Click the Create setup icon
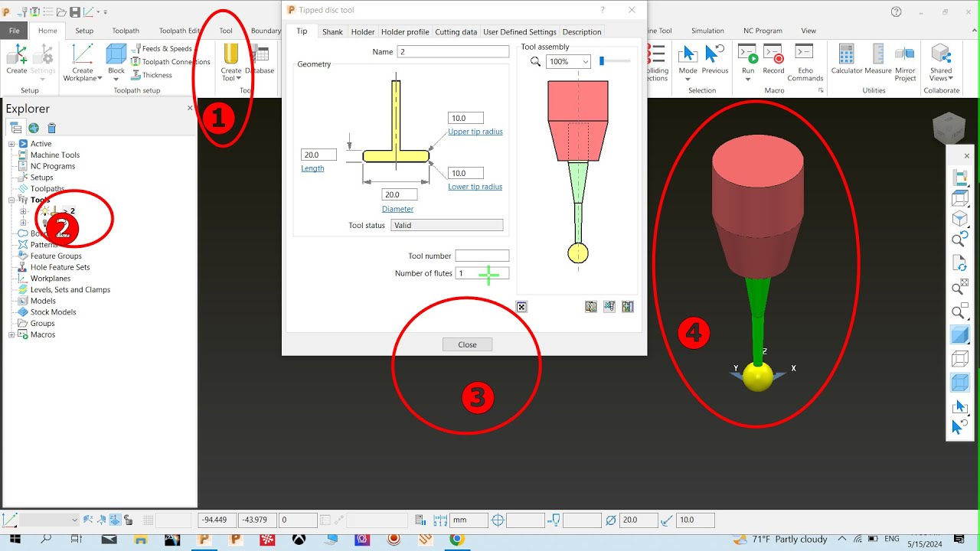This screenshot has height=551, width=980. 17,60
